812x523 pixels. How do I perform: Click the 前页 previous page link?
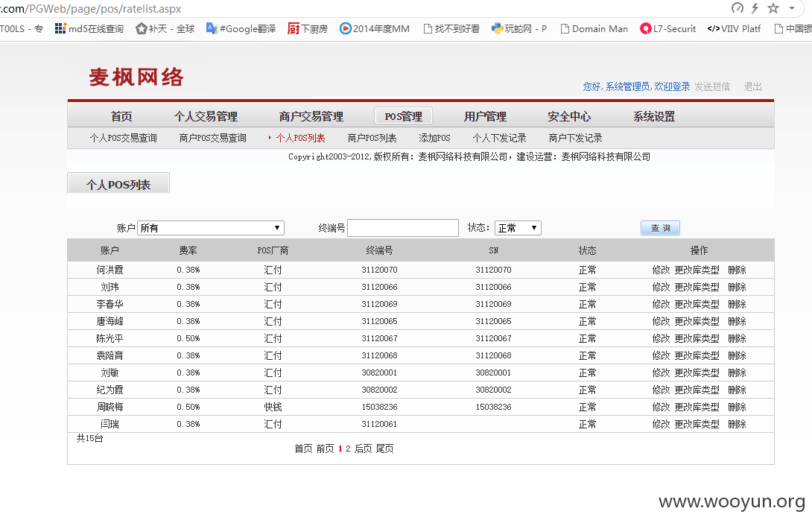[x=326, y=448]
